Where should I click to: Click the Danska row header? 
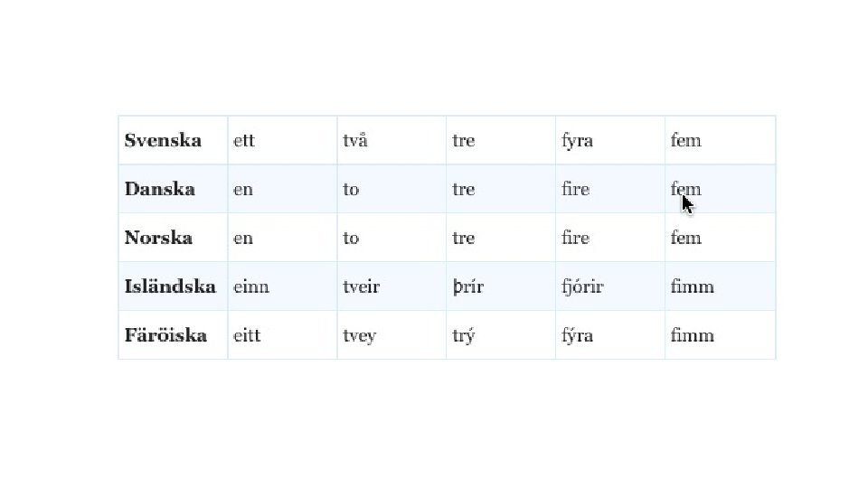pos(160,189)
